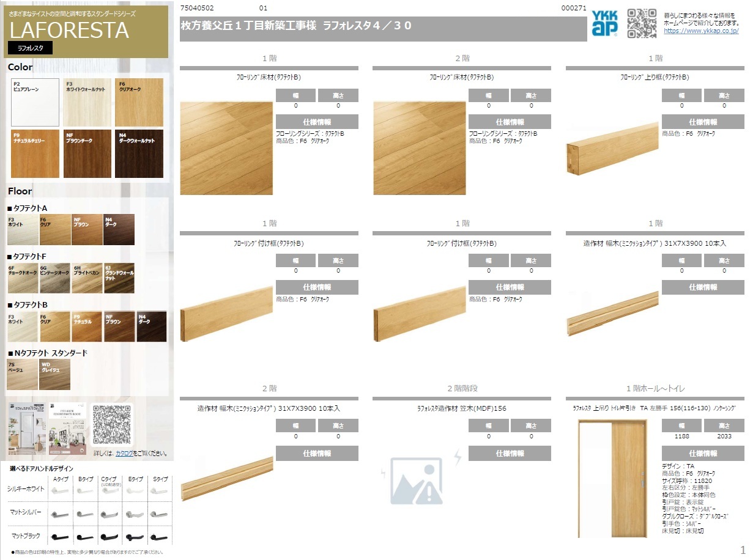Click 仕様情報 header of the トイレ片引き door card

(x=703, y=454)
